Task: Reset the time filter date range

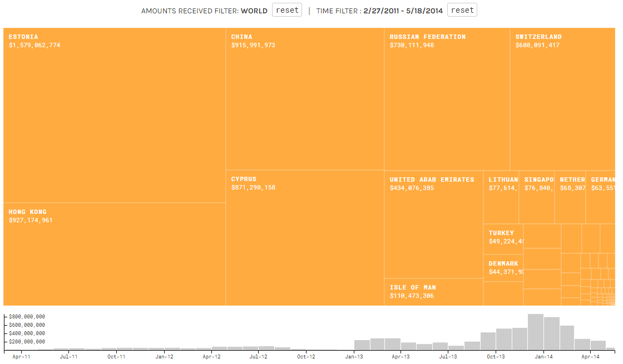Action: tap(462, 11)
